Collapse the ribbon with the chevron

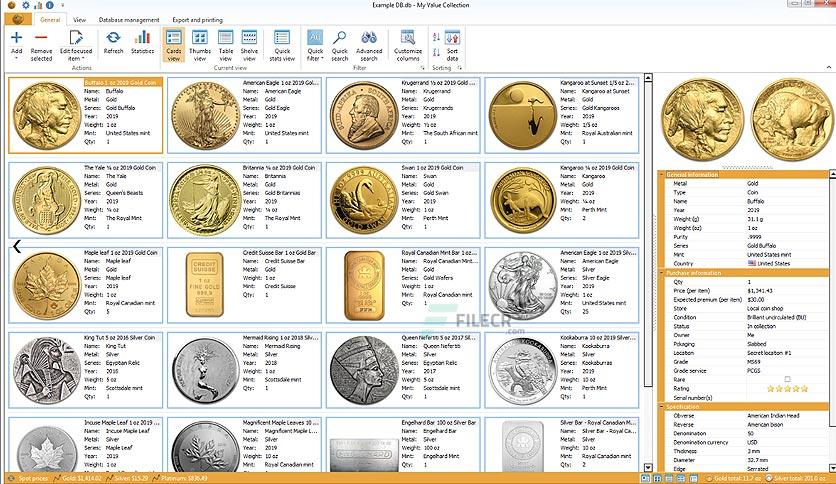point(829,68)
